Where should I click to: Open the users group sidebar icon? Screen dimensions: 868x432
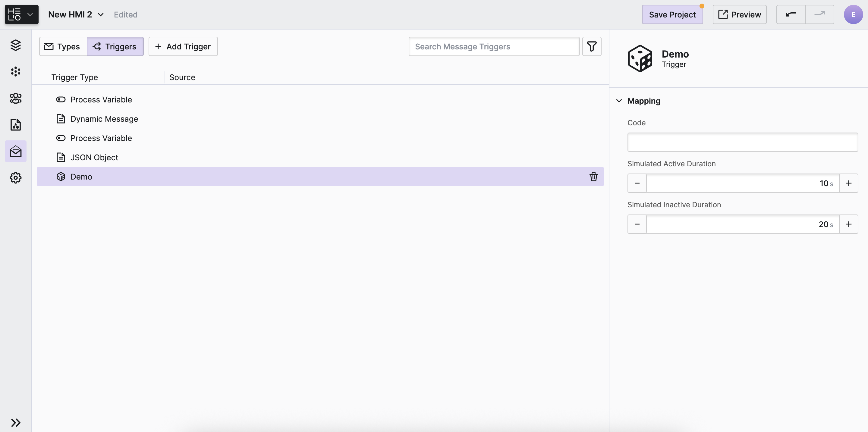point(15,98)
